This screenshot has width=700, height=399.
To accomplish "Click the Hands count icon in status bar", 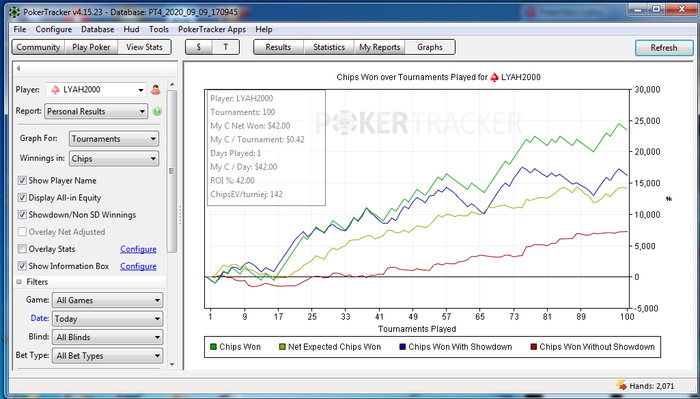I will pyautogui.click(x=621, y=386).
